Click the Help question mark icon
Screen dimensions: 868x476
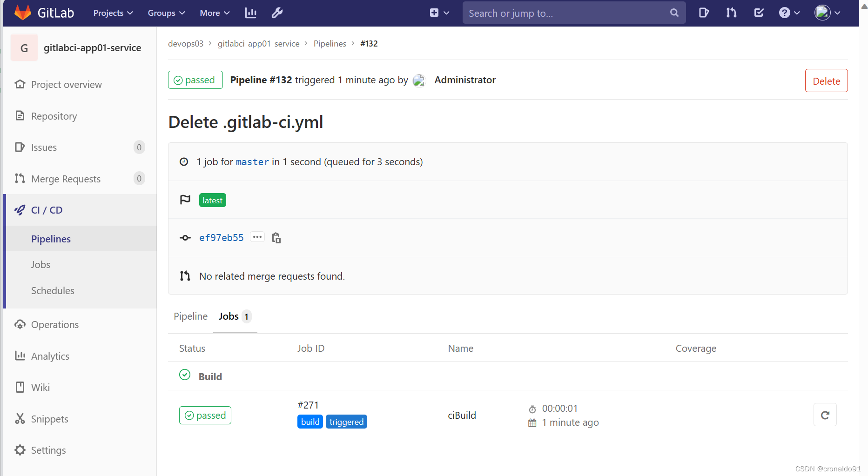coord(785,13)
